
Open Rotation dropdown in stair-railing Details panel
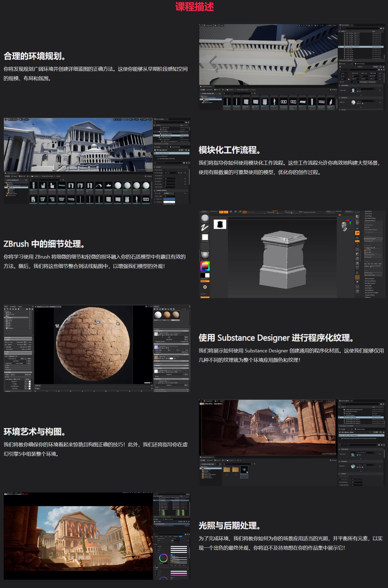[344, 76]
